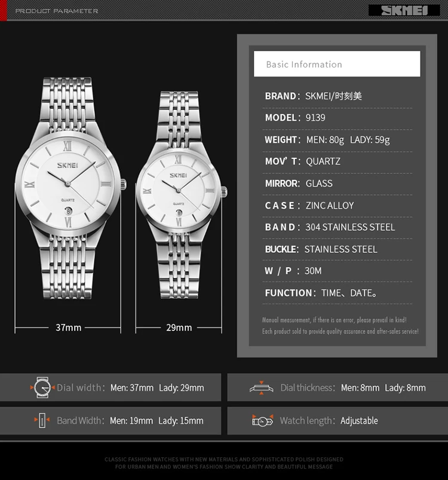Screen dimensions: 448x480
Task: Click the SKMEI text on men's dial
Action: click(67, 166)
